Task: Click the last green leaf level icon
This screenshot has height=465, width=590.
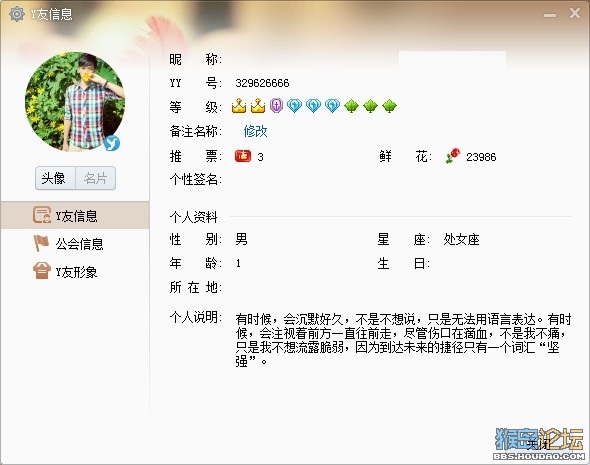Action: pyautogui.click(x=389, y=106)
